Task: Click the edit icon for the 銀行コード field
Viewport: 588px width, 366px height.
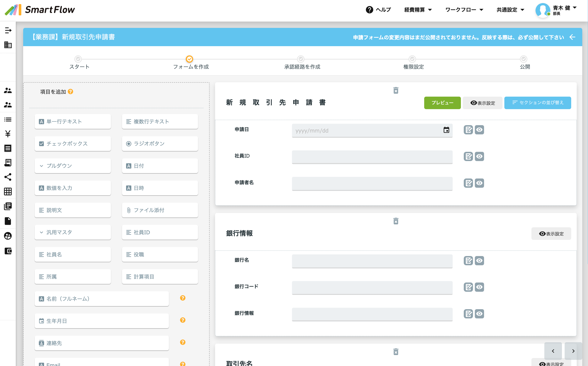Action: (468, 287)
